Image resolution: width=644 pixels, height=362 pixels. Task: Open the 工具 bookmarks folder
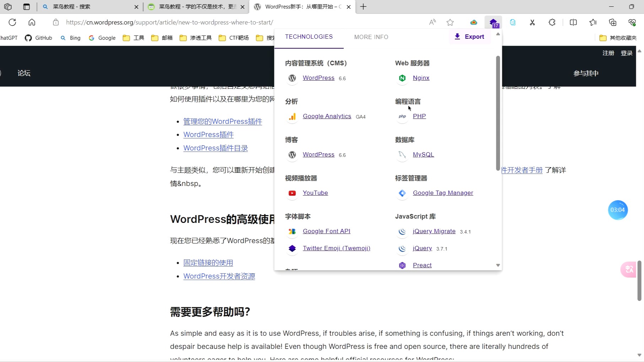(x=134, y=38)
